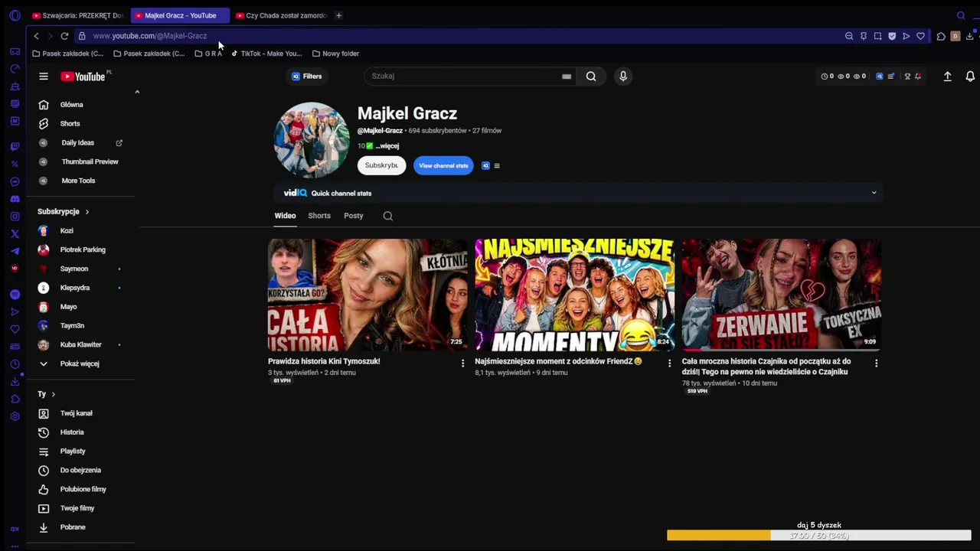
Task: Open the G R A bookmarks folder
Action: tap(208, 54)
